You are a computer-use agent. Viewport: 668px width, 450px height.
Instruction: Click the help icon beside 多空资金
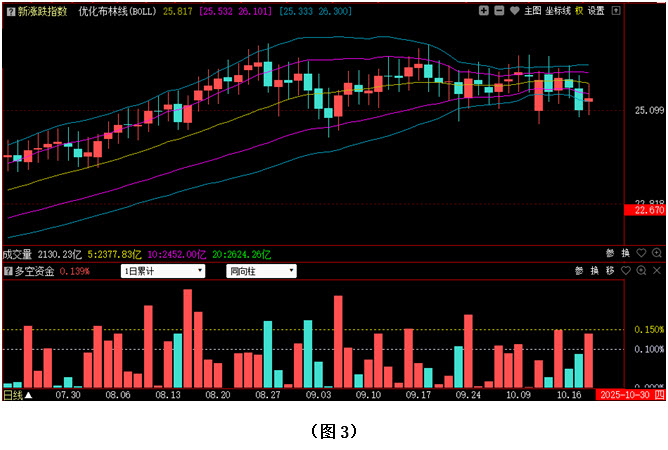coord(8,271)
